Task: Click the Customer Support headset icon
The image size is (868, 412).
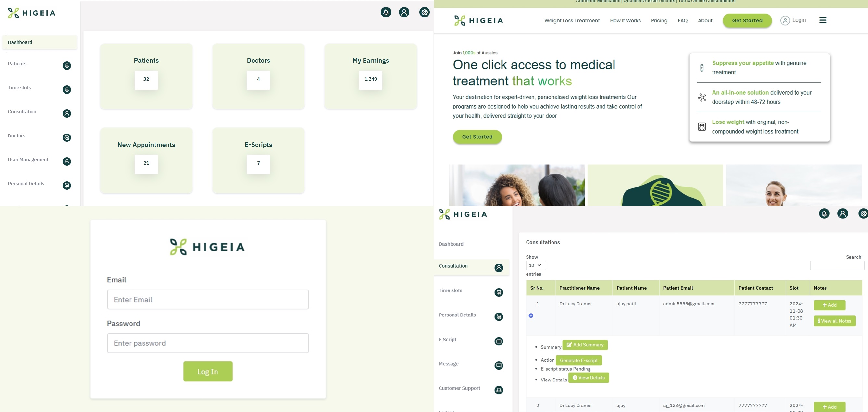Action: (x=499, y=390)
